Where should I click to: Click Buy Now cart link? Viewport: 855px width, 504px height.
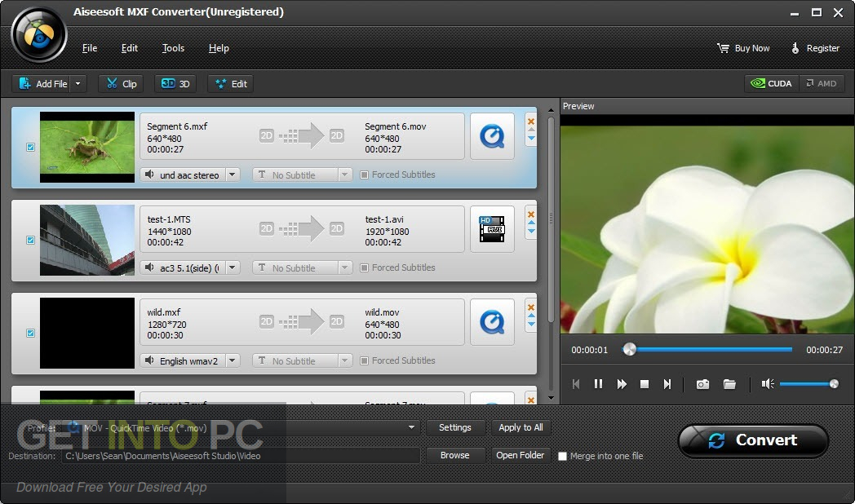[743, 48]
